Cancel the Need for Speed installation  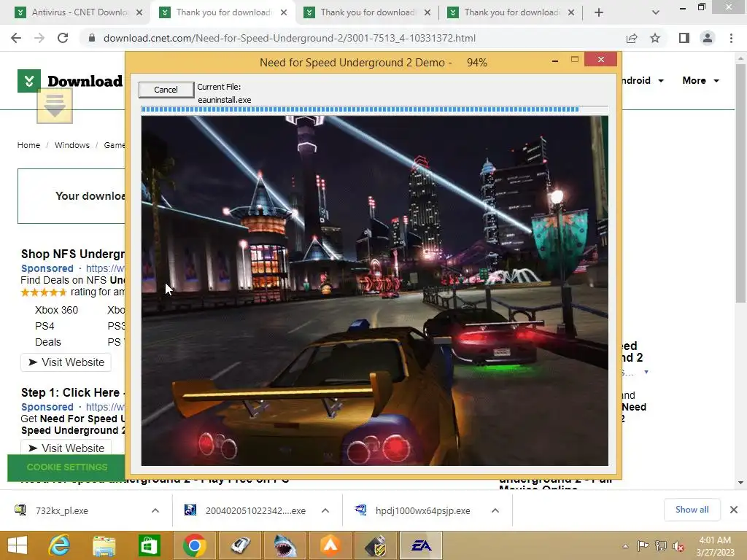166,90
